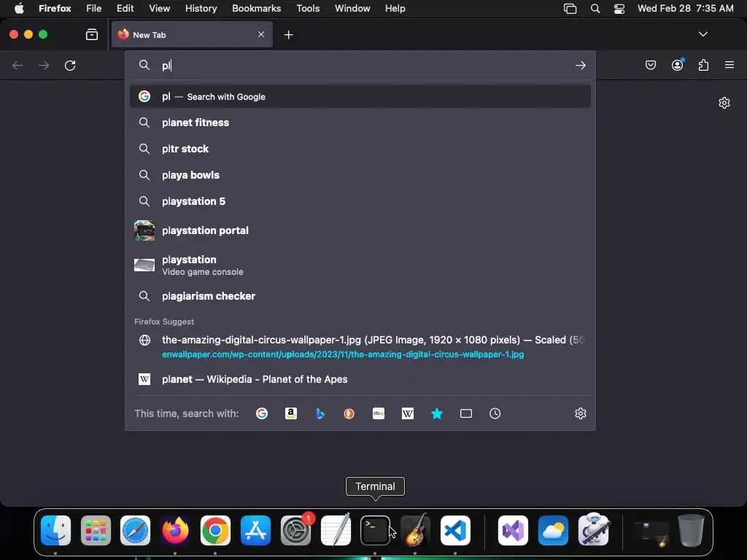Open the Edit menu
The image size is (747, 560).
[125, 8]
